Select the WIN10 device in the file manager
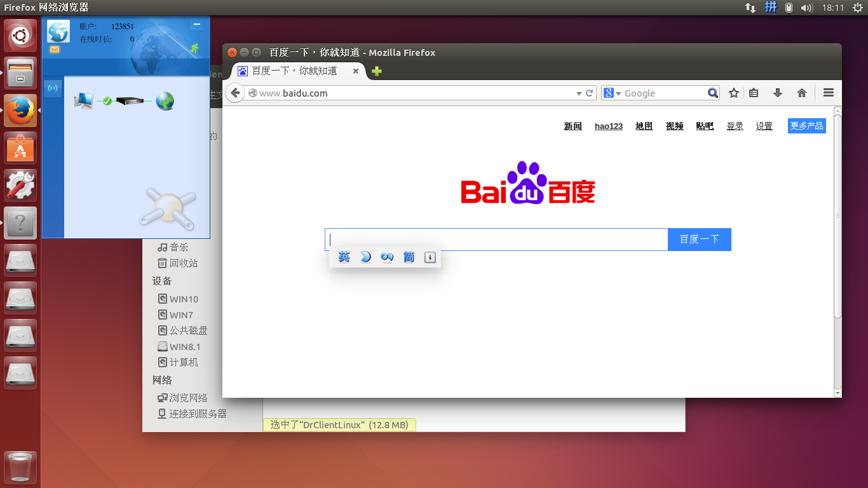 pyautogui.click(x=178, y=299)
